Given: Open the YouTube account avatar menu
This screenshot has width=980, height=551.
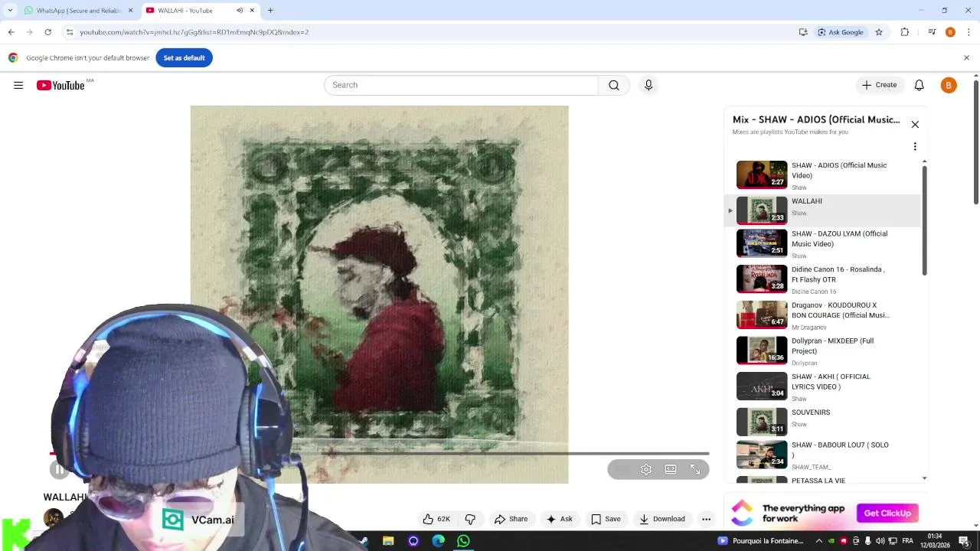Looking at the screenshot, I should coord(949,85).
